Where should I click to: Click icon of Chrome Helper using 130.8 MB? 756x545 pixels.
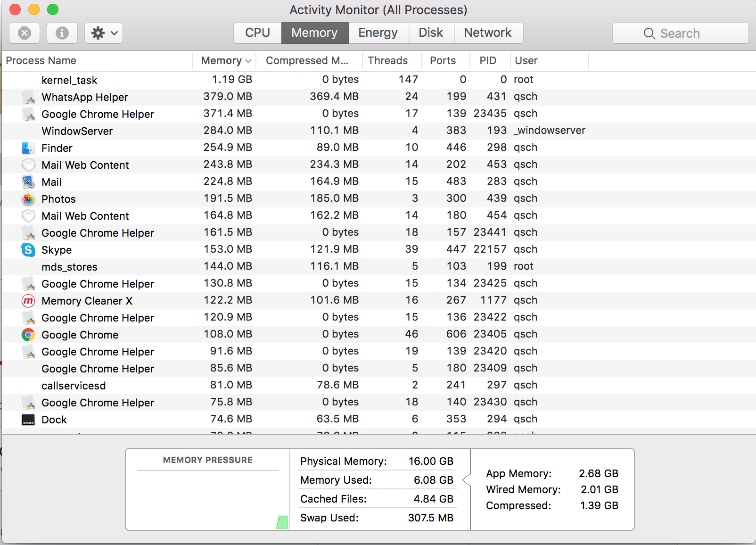[x=29, y=284]
